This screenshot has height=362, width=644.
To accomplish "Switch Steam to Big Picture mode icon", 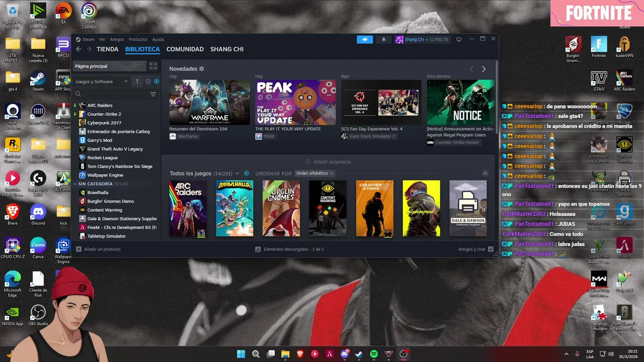I will pos(458,39).
